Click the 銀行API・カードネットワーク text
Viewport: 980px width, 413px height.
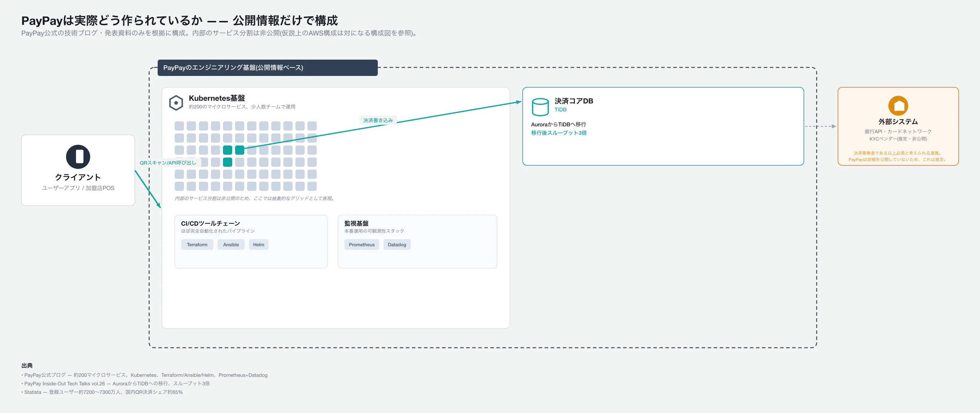tap(898, 132)
